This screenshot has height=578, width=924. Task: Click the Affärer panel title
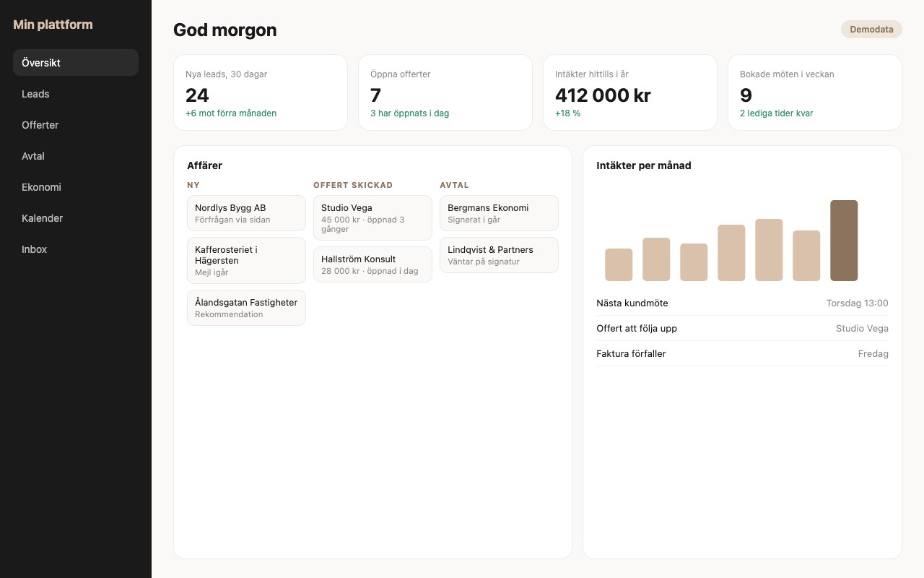point(205,165)
